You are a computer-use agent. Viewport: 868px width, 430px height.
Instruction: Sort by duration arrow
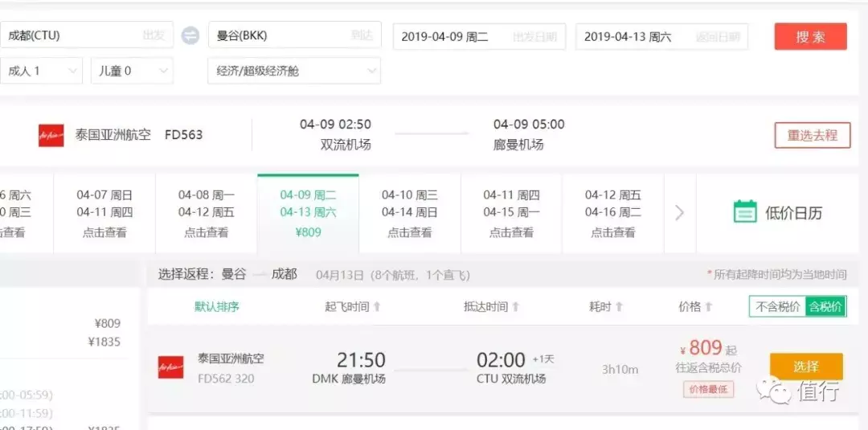click(x=619, y=306)
